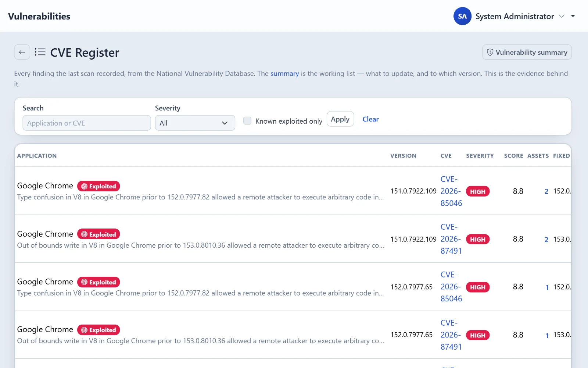Open the Vulnerability summary button
This screenshot has height=368, width=588.
(x=527, y=52)
